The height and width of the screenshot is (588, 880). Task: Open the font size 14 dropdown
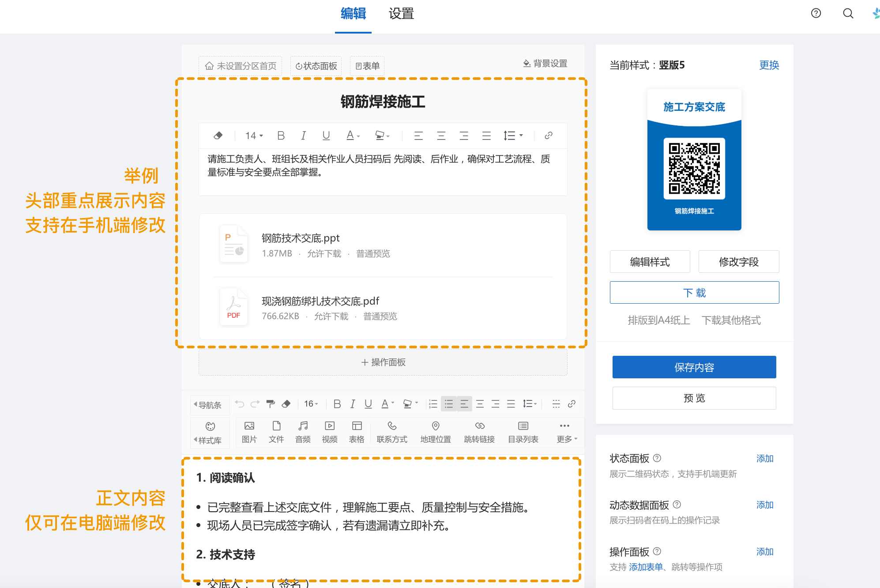click(254, 136)
